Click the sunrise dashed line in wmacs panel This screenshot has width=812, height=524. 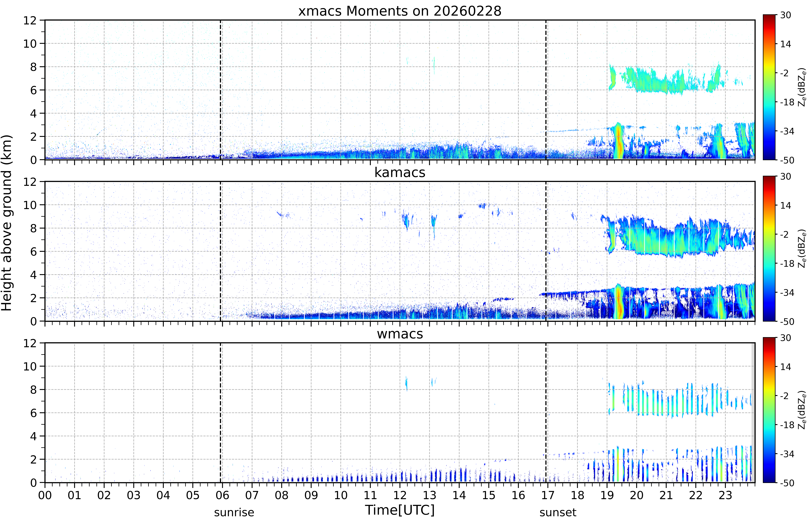[x=220, y=413]
